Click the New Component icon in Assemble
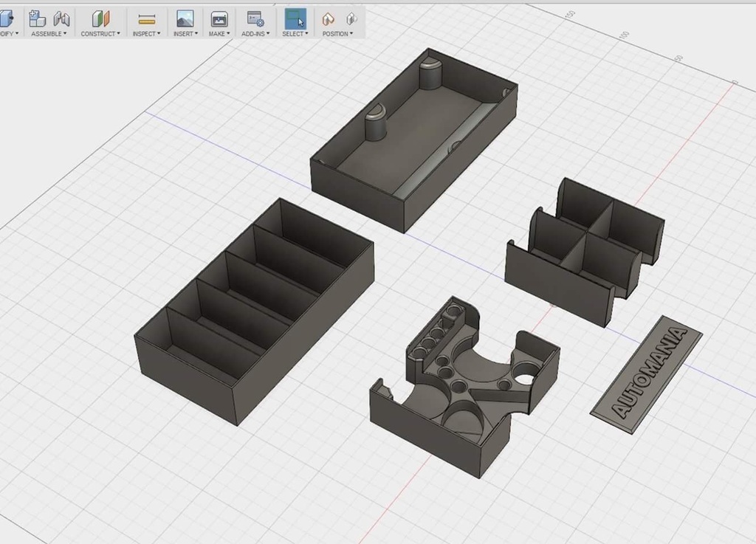756x544 pixels. point(37,18)
